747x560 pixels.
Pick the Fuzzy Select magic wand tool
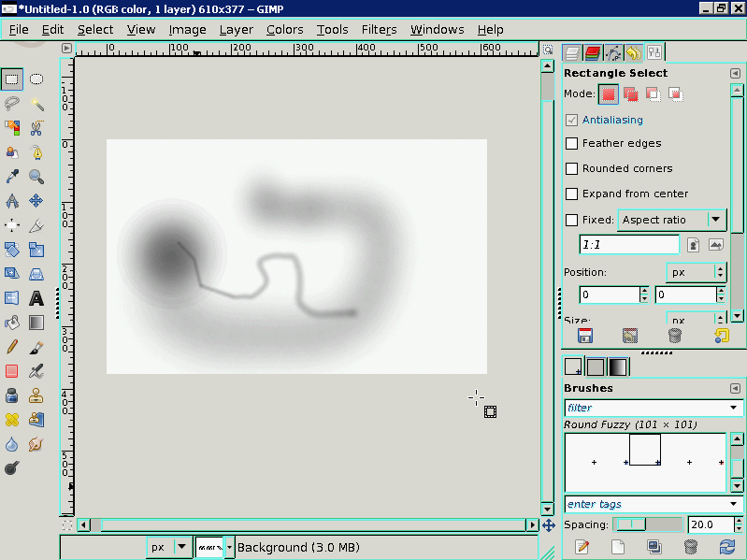36,104
